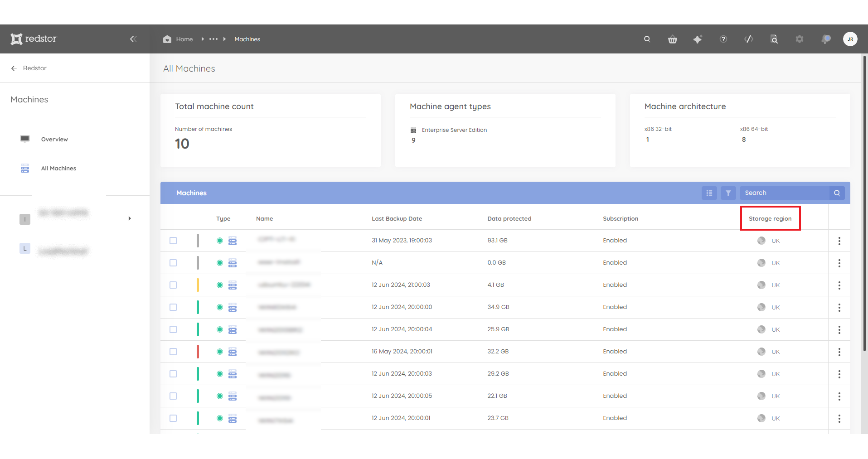Click the search magnifier in Machines table
Screen dimensions: 868x459
click(x=837, y=193)
